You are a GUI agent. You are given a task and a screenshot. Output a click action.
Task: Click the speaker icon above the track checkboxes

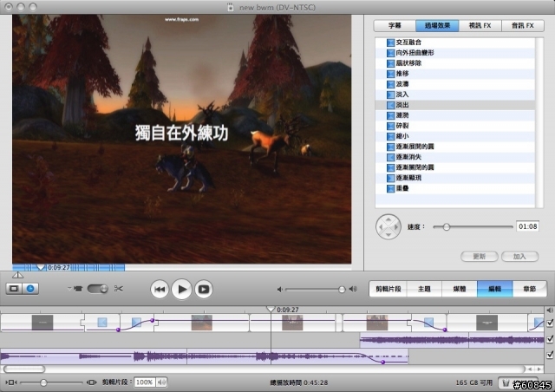(550, 310)
